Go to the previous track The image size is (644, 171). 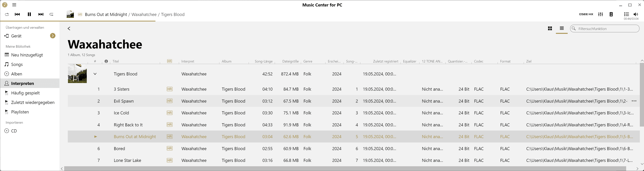click(17, 14)
